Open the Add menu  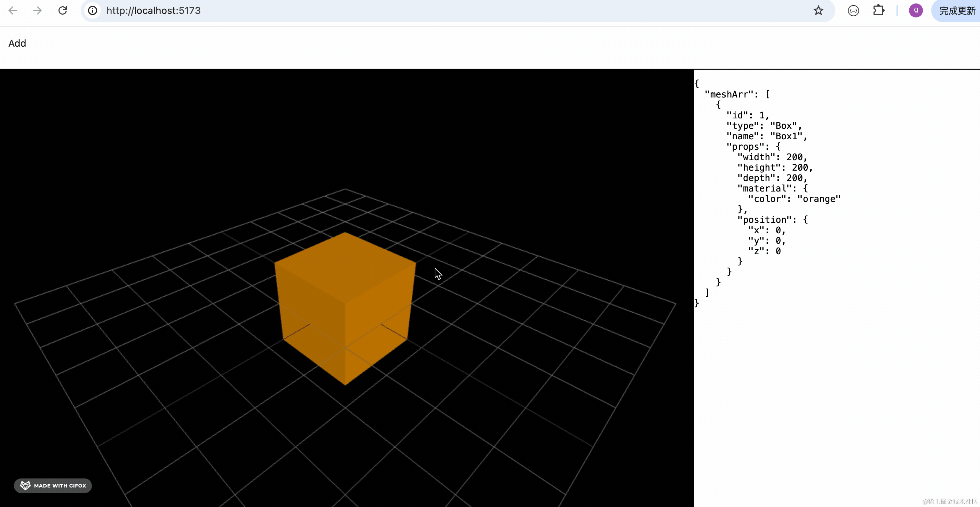[x=17, y=44]
